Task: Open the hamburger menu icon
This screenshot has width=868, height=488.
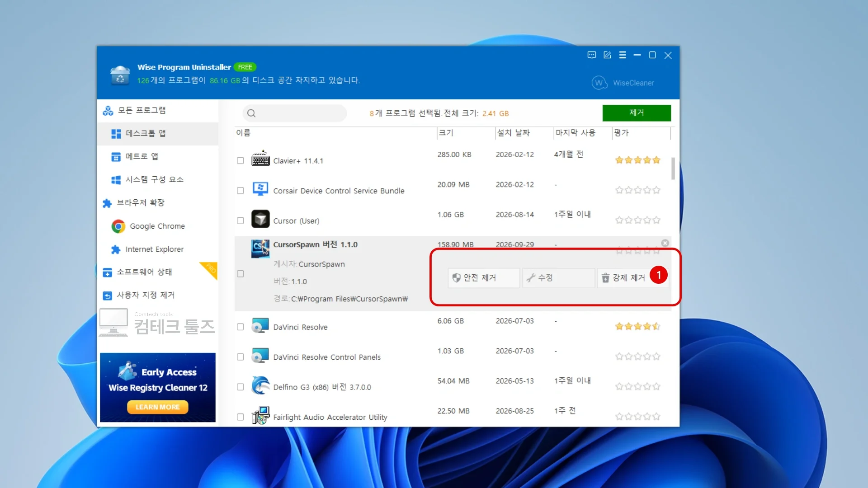Action: coord(623,55)
